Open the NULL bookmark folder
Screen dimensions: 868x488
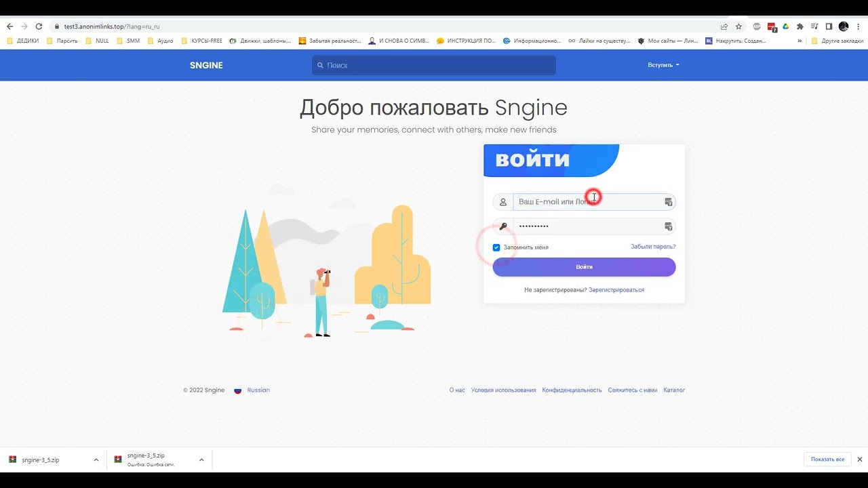point(97,41)
